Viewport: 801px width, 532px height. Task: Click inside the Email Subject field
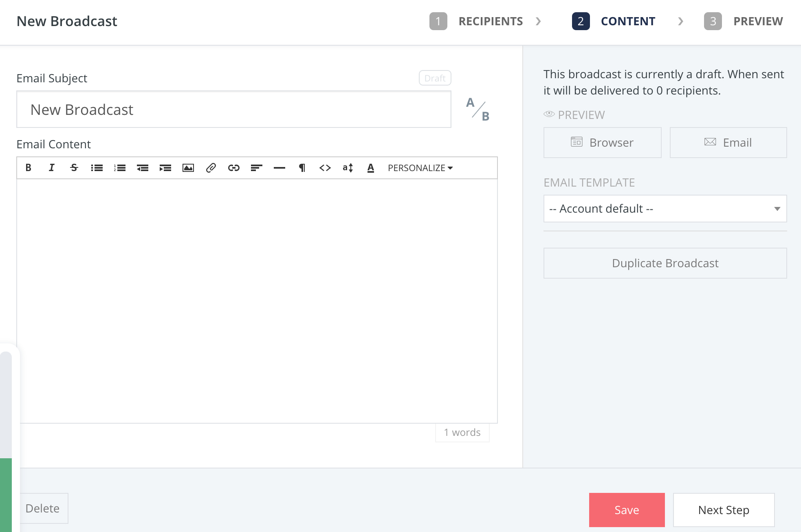(233, 109)
